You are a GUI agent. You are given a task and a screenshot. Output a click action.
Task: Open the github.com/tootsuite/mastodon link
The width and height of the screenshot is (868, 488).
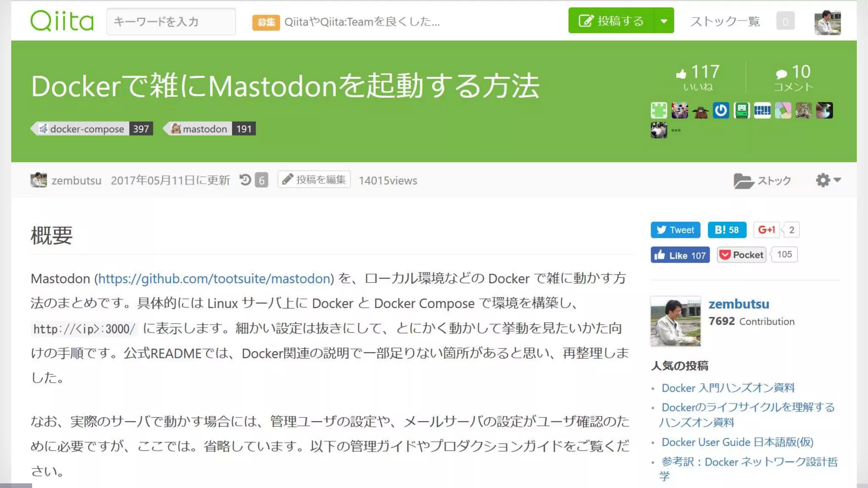[214, 278]
